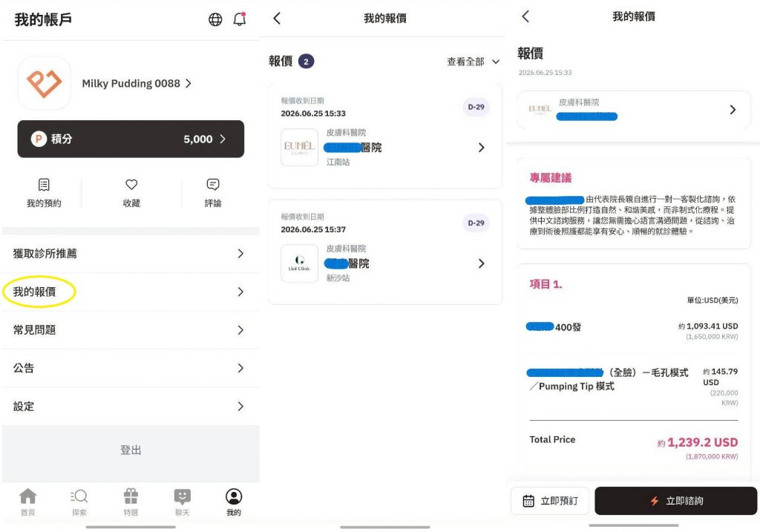Open the 新沙站 clinic quote chevron
Image resolution: width=760 pixels, height=532 pixels.
[x=481, y=263]
